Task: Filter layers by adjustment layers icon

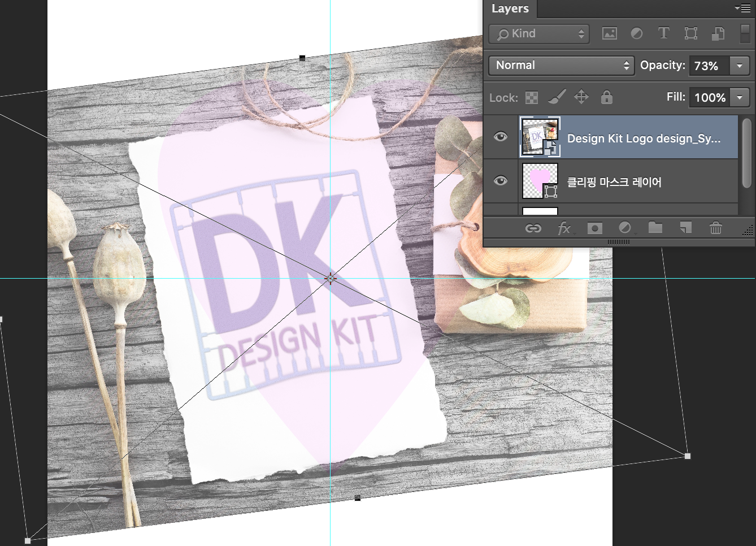Action: (x=637, y=34)
